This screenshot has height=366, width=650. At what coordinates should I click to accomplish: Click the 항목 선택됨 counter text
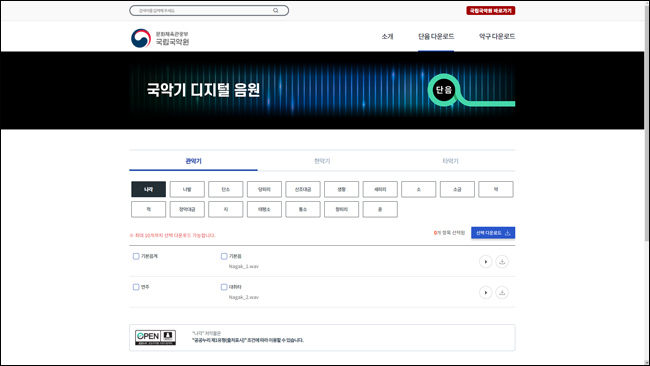click(x=449, y=233)
